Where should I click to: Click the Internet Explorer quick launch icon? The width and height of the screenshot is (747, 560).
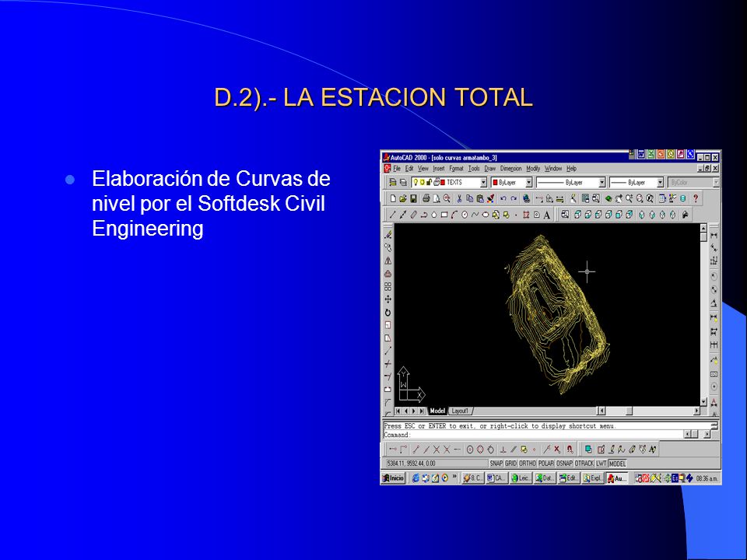(x=416, y=478)
